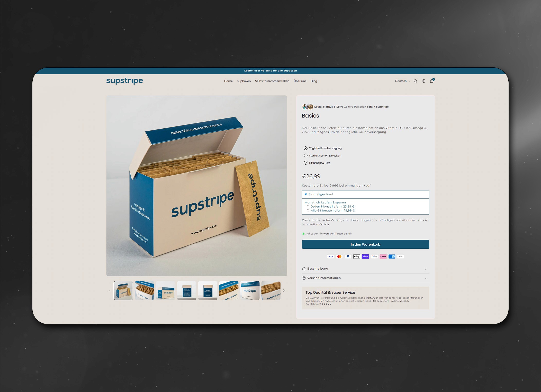Click the Klarna payment icon
The width and height of the screenshot is (541, 392).
click(383, 256)
